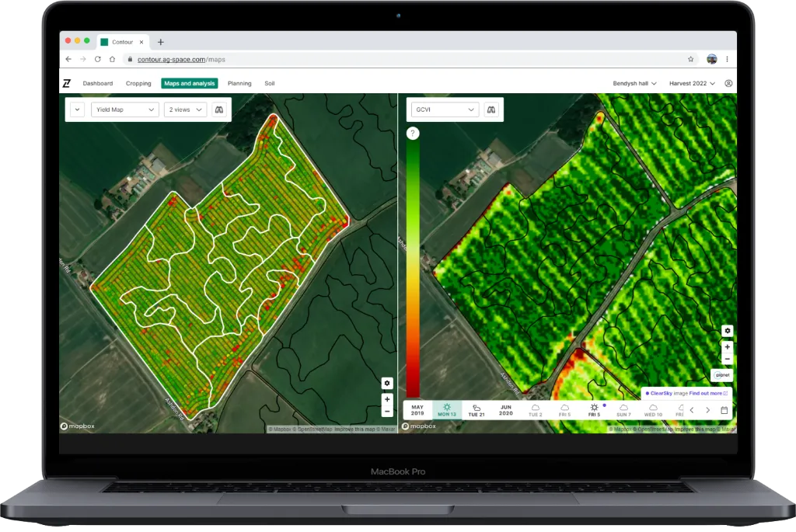Viewport: 796px width, 532px height.
Task: Click the left map Mapbox logo
Action: point(78,426)
